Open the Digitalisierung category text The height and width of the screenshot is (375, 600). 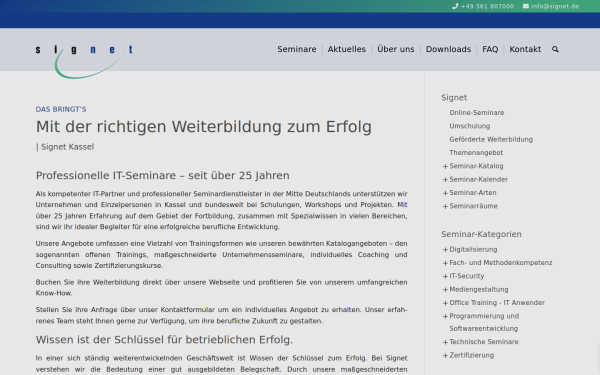coord(473,249)
